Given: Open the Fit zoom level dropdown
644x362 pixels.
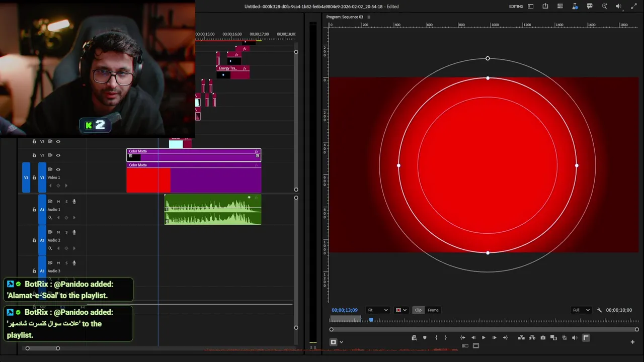Looking at the screenshot, I should pos(378,310).
